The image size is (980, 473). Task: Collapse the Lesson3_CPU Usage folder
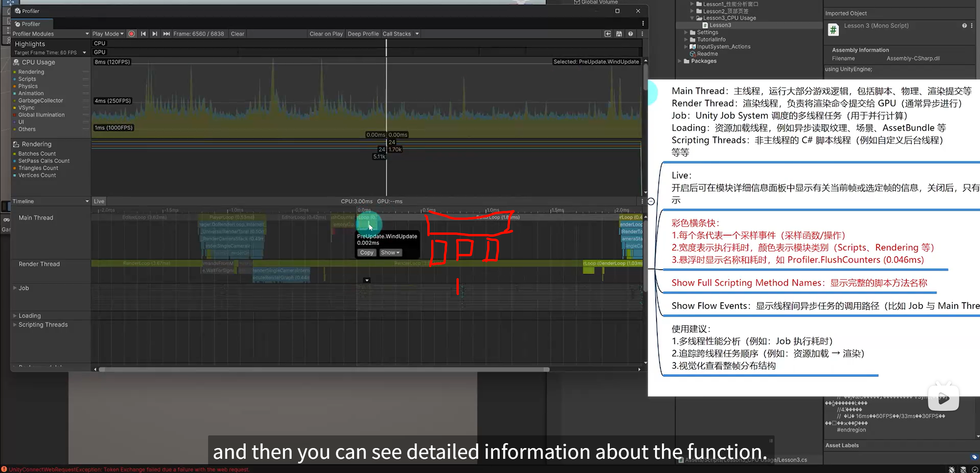click(x=692, y=18)
